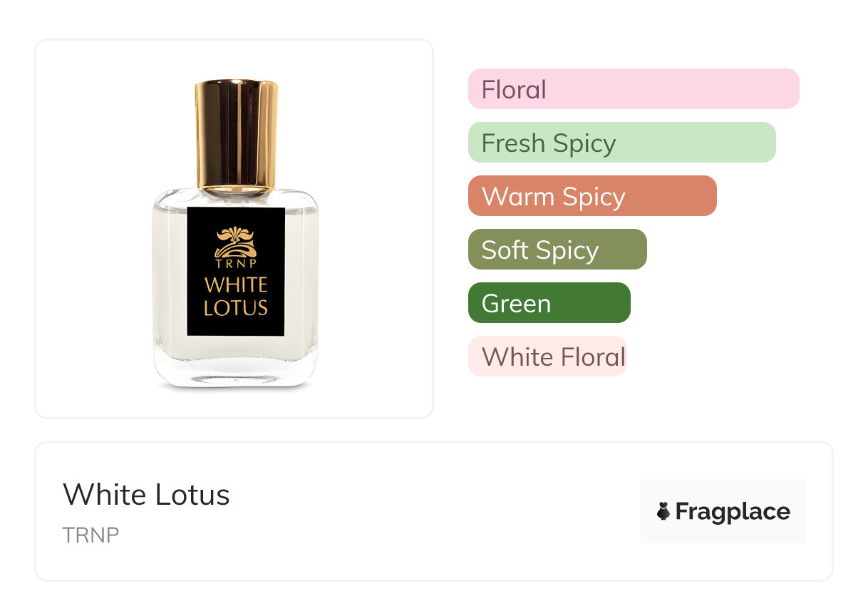This screenshot has height=616, width=868.
Task: Click the Fragplace wordmark text
Action: [733, 511]
